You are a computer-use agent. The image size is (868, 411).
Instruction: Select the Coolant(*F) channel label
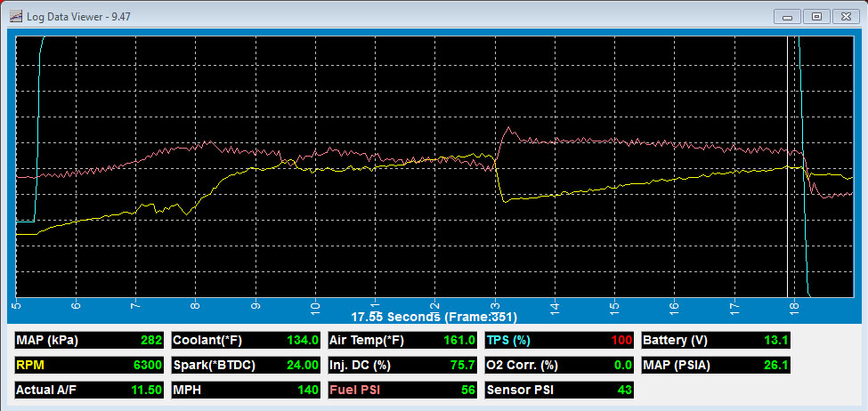point(207,341)
